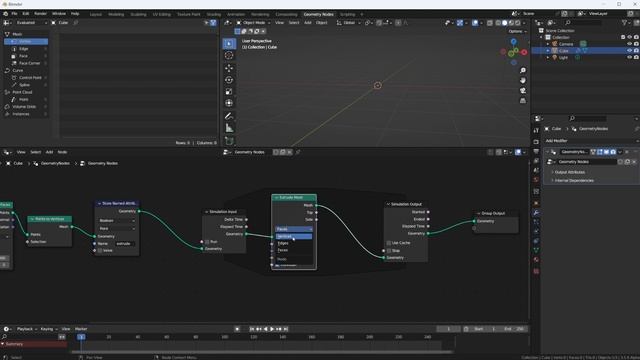Click the blue playhead marker in timeline
Image resolution: width=640 pixels, height=360 pixels.
81,337
